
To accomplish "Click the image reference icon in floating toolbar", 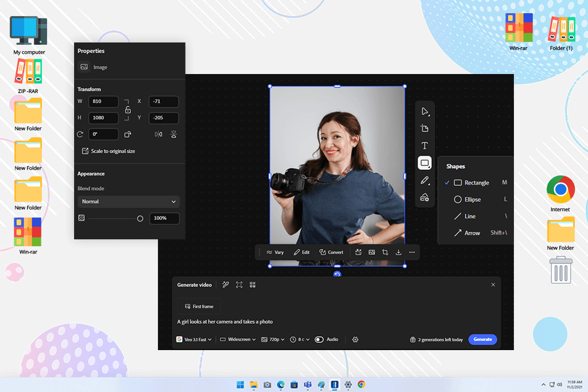I will coord(372,252).
